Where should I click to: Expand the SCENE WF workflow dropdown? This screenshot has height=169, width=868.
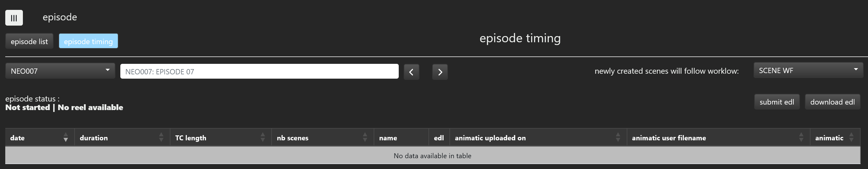pos(808,70)
